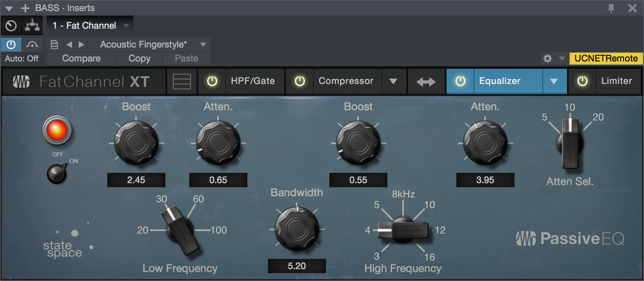
Task: Close the BASS Inserts window
Action: pyautogui.click(x=633, y=8)
